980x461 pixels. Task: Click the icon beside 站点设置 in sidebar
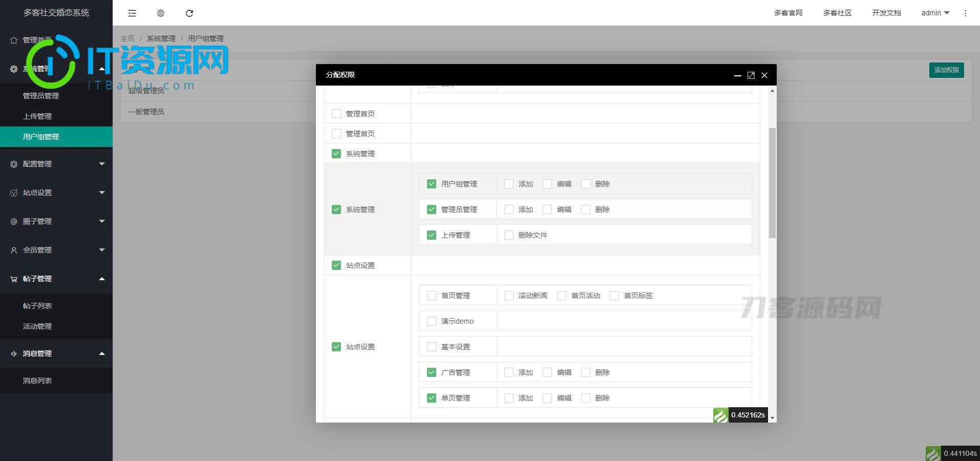(14, 193)
